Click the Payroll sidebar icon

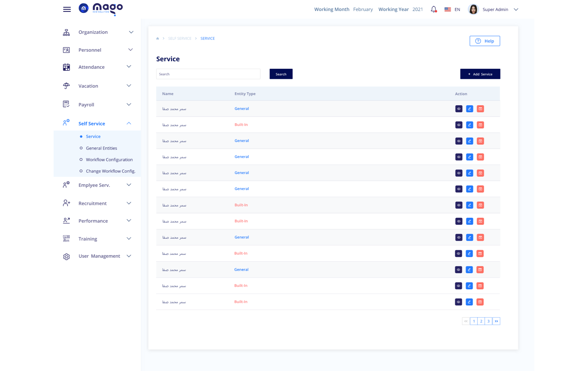pos(66,104)
